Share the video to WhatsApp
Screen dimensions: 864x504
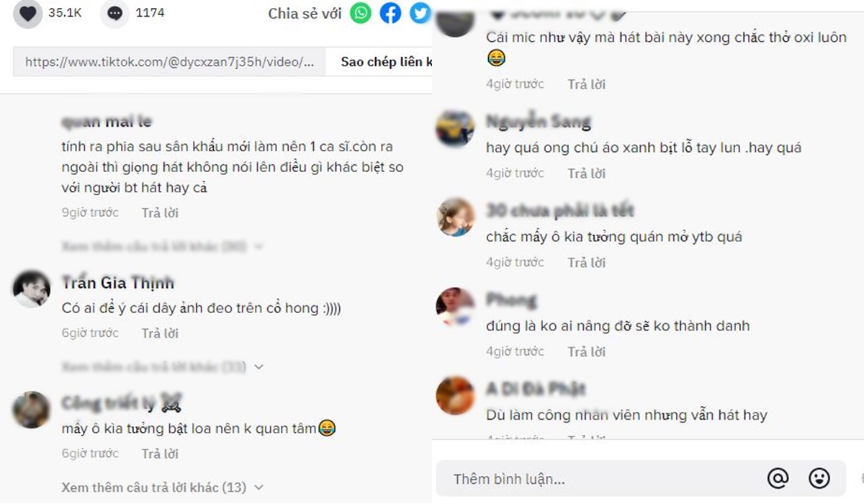(x=361, y=13)
